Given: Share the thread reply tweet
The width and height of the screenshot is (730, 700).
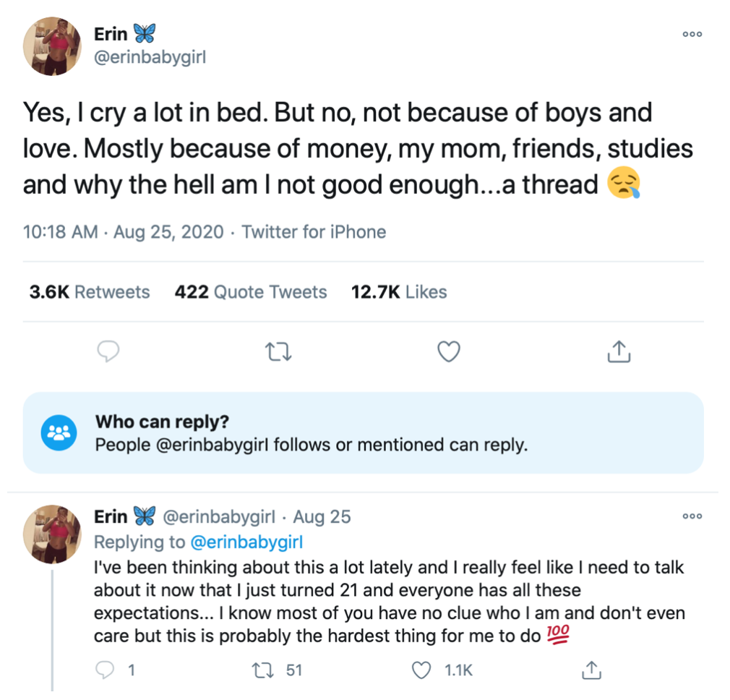Looking at the screenshot, I should pos(591,670).
